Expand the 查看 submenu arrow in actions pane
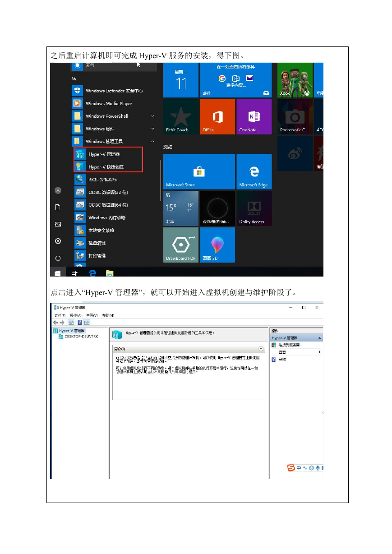Viewport: 392px width, 554px height. [x=320, y=352]
